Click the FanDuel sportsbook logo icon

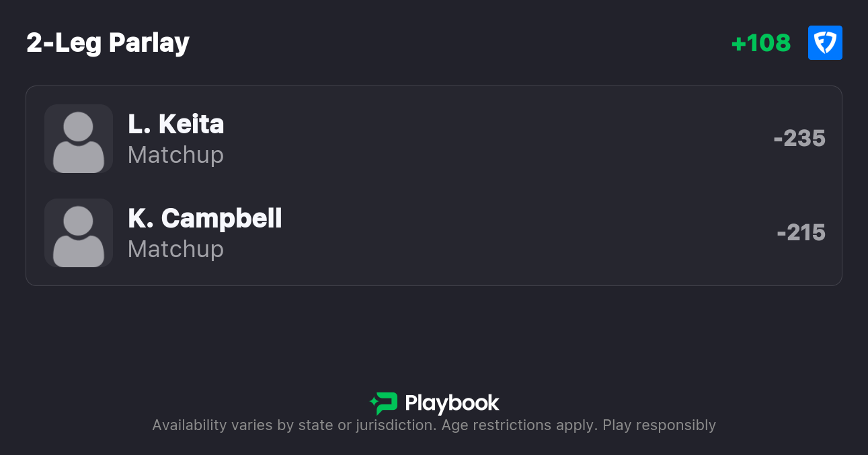point(825,43)
